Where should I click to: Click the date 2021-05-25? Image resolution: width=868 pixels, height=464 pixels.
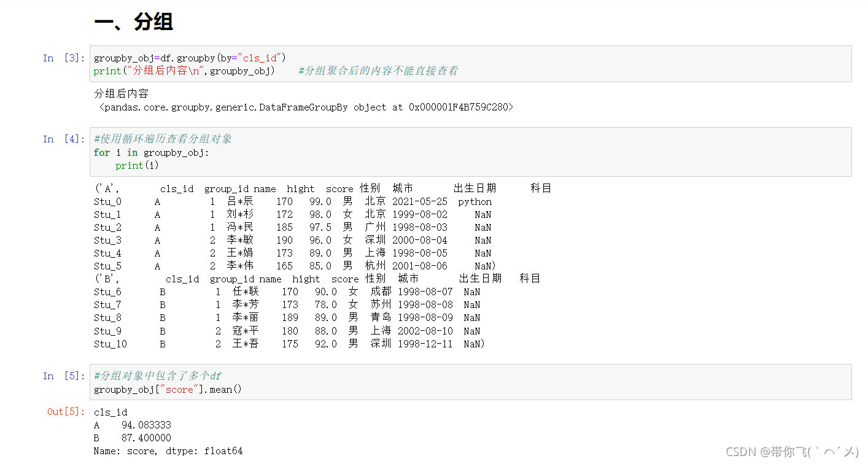click(420, 202)
